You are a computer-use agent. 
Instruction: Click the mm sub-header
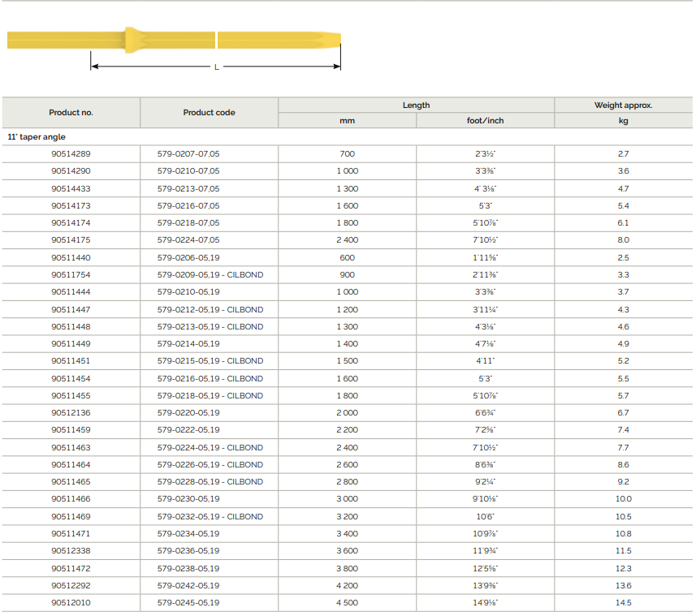(347, 121)
